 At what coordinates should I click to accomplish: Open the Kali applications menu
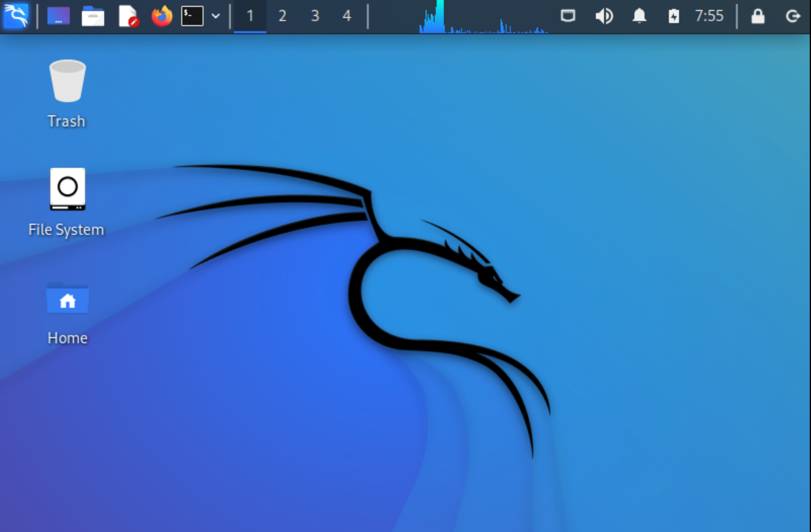(16, 16)
